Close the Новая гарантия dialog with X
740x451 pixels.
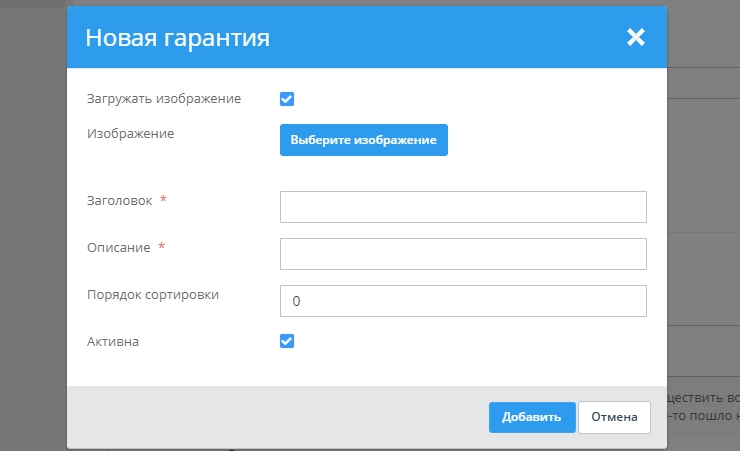(x=636, y=38)
